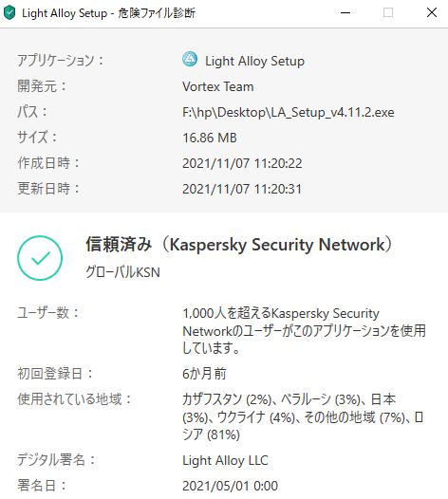Click the green trusted checkmark circle icon
The image size is (448, 499).
(x=40, y=258)
